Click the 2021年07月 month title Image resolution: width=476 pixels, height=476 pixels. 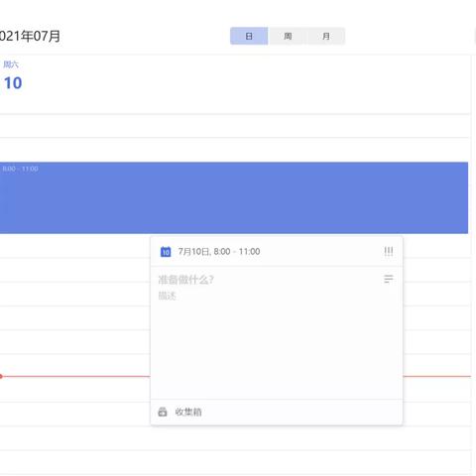(30, 36)
